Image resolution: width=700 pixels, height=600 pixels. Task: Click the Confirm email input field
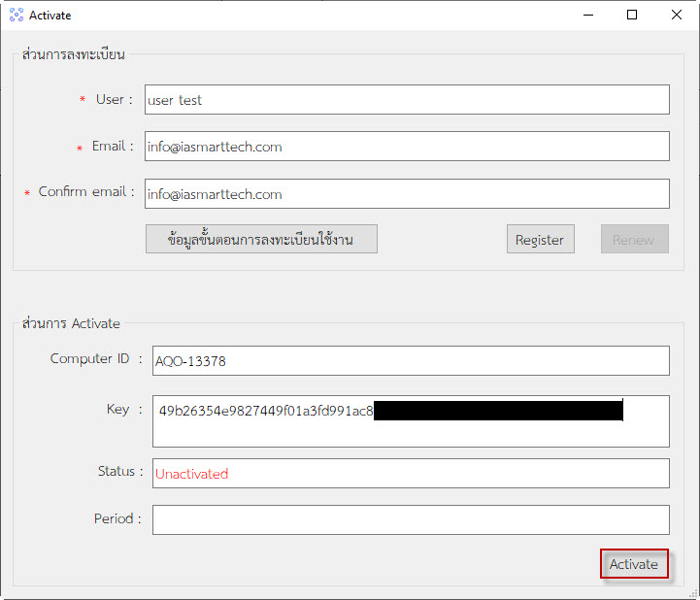pos(407,194)
